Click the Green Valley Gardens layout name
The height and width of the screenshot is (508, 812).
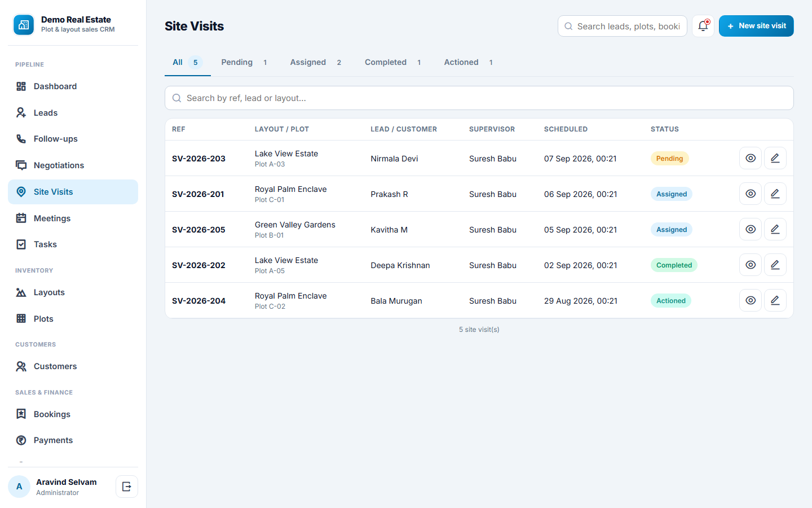click(295, 225)
